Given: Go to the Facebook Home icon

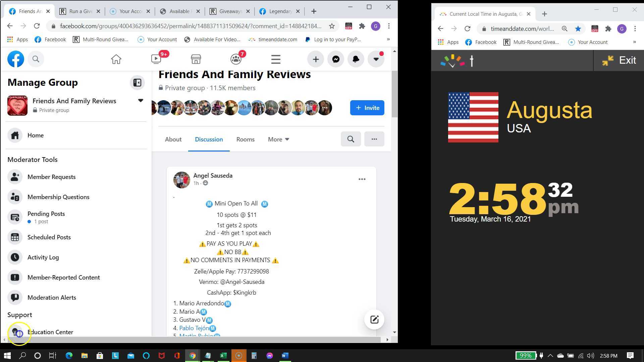Looking at the screenshot, I should click(116, 59).
